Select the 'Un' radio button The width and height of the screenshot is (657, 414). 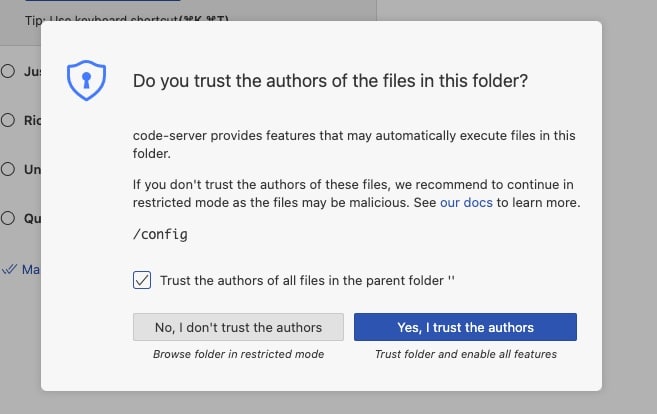[8, 169]
